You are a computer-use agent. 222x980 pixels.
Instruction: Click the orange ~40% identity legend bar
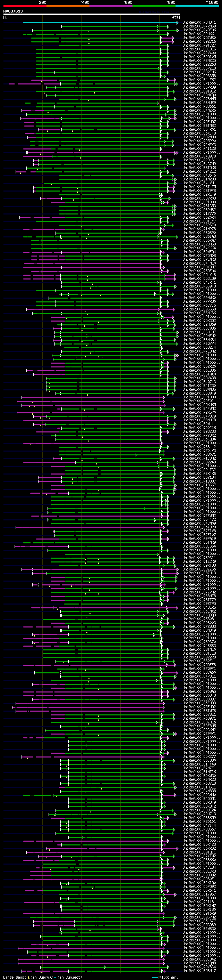(68, 6)
